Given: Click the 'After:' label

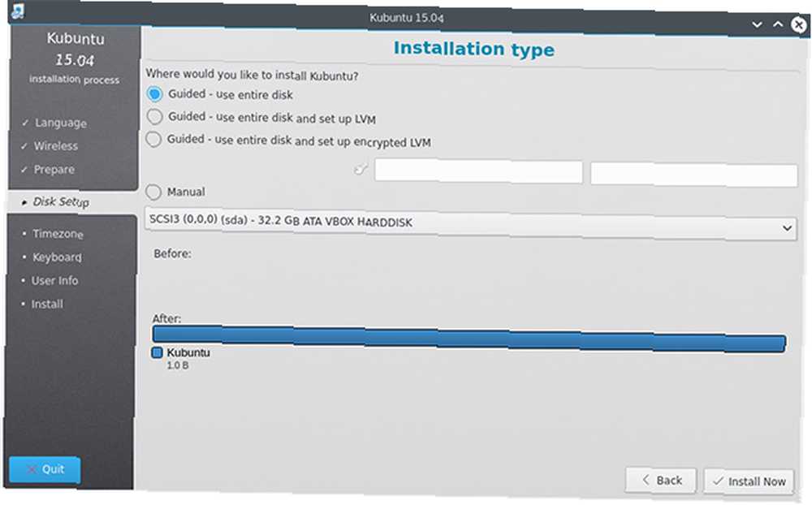Looking at the screenshot, I should tap(166, 318).
